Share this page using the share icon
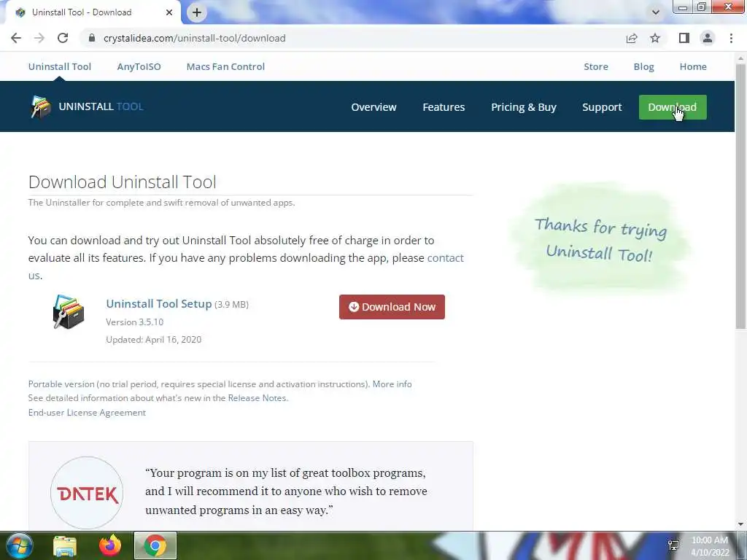This screenshot has height=560, width=747. pos(632,38)
